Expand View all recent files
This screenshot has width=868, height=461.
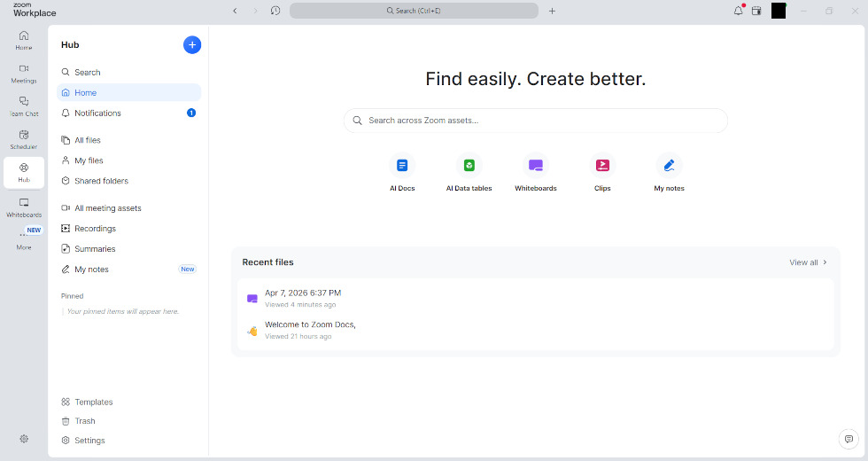pyautogui.click(x=808, y=262)
